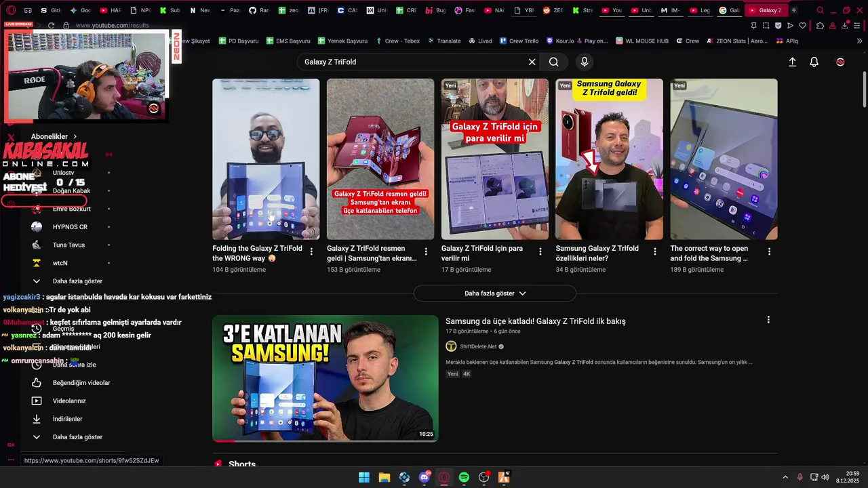This screenshot has width=868, height=488.
Task: Open File Explorer from the taskbar
Action: 384,477
